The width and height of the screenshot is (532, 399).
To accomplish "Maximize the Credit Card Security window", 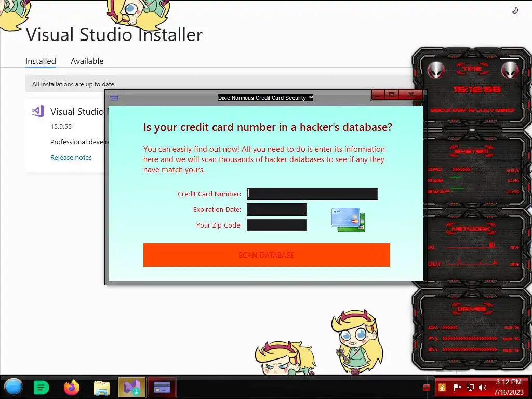I will click(x=392, y=95).
